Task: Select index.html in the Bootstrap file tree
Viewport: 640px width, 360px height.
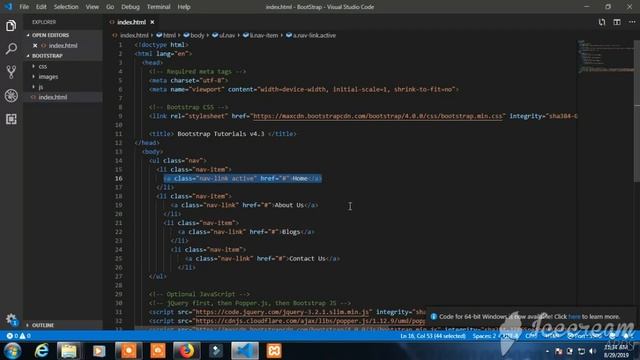Action: [x=53, y=97]
